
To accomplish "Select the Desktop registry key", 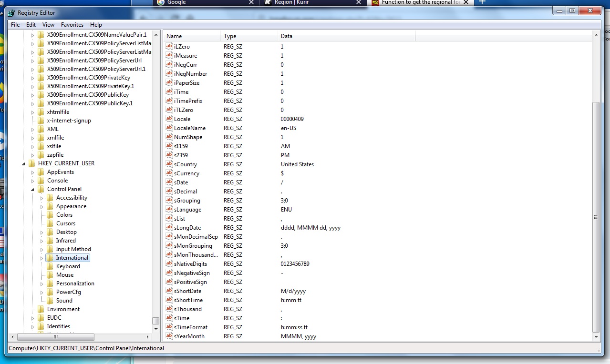I will [66, 232].
